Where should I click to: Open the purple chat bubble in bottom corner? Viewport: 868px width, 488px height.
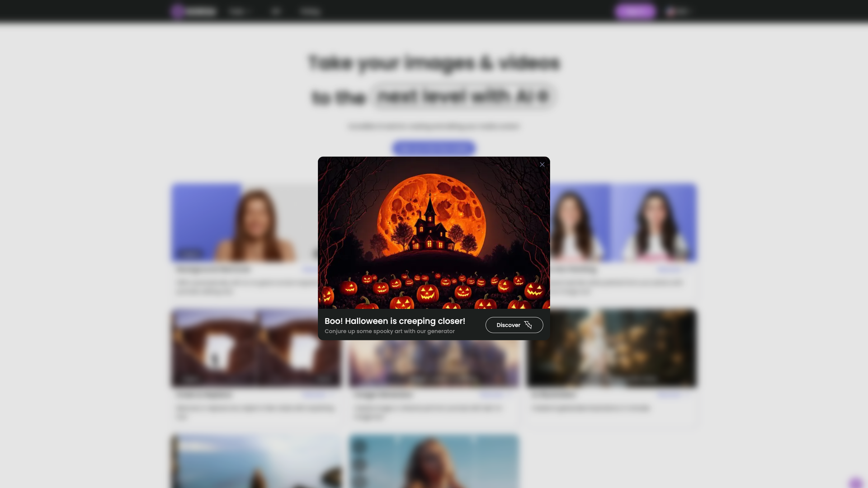[x=856, y=483]
